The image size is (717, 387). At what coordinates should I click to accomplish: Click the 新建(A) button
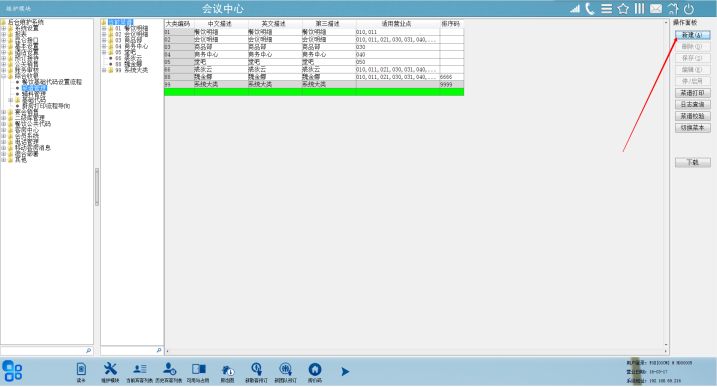(692, 35)
